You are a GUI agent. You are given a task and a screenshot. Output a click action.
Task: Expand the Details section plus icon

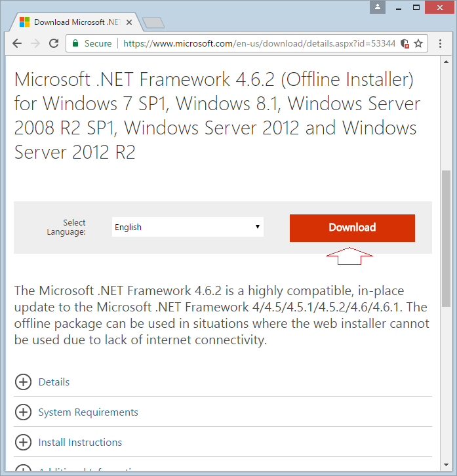point(23,382)
